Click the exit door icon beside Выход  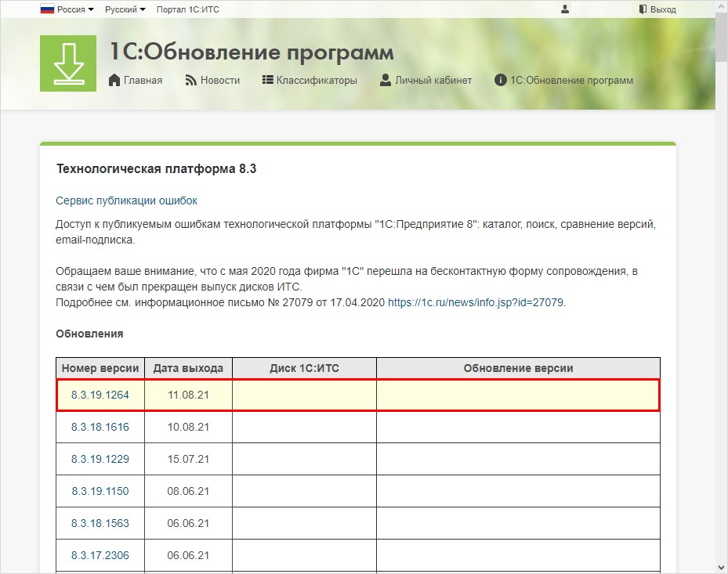pyautogui.click(x=643, y=9)
